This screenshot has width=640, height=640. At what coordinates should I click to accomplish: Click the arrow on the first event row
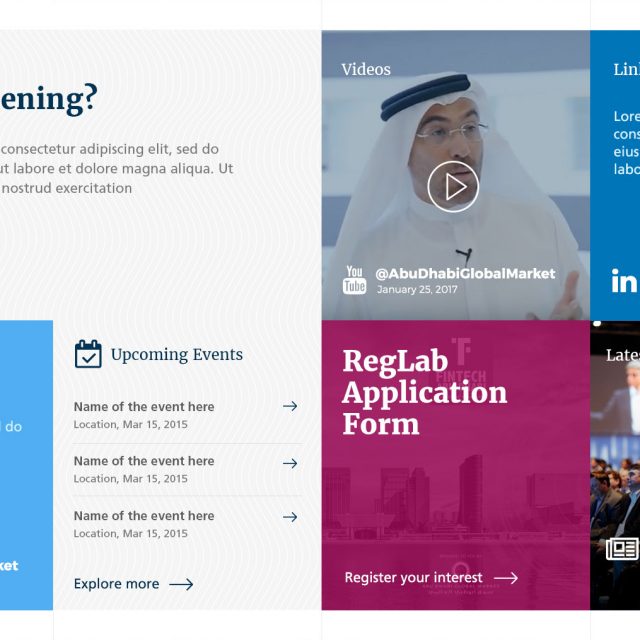290,406
